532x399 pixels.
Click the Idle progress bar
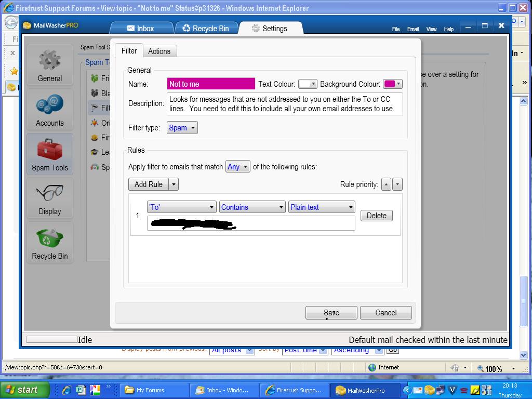click(51, 340)
